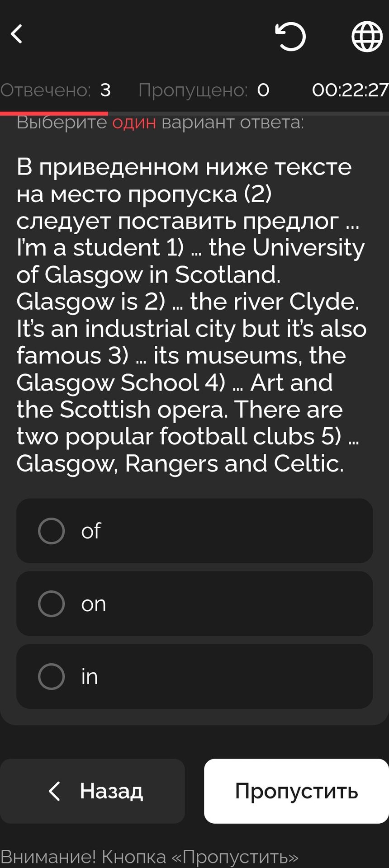Click the Выберите один вариант instruction
The height and width of the screenshot is (868, 389).
[160, 123]
